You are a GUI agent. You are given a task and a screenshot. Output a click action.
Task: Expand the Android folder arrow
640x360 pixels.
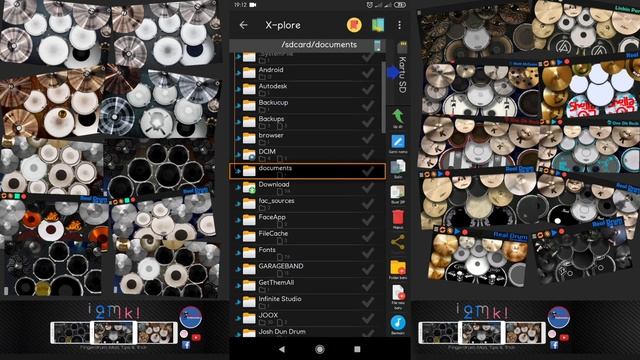coord(238,73)
